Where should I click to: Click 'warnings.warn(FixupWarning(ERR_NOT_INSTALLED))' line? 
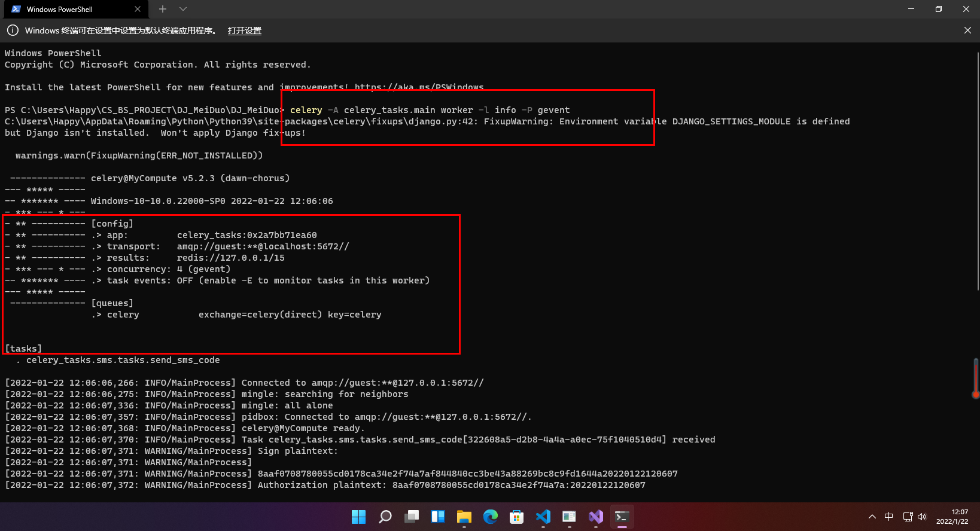(139, 155)
